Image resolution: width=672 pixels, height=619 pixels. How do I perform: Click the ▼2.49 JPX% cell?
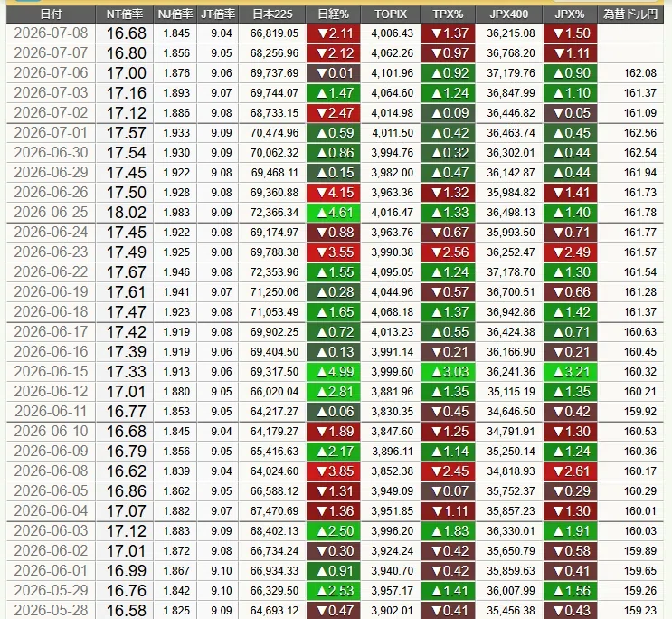pos(571,252)
